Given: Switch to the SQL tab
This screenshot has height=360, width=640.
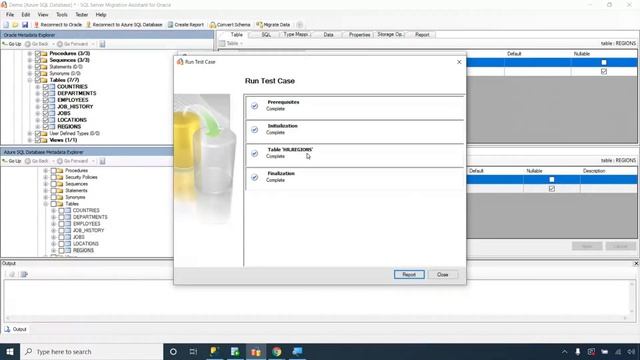Looking at the screenshot, I should click(266, 35).
